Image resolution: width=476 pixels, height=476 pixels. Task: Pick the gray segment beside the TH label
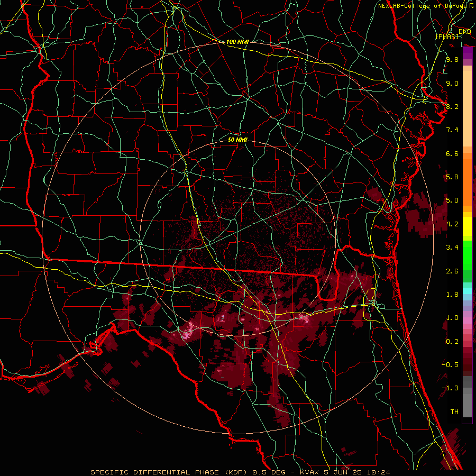click(x=467, y=406)
